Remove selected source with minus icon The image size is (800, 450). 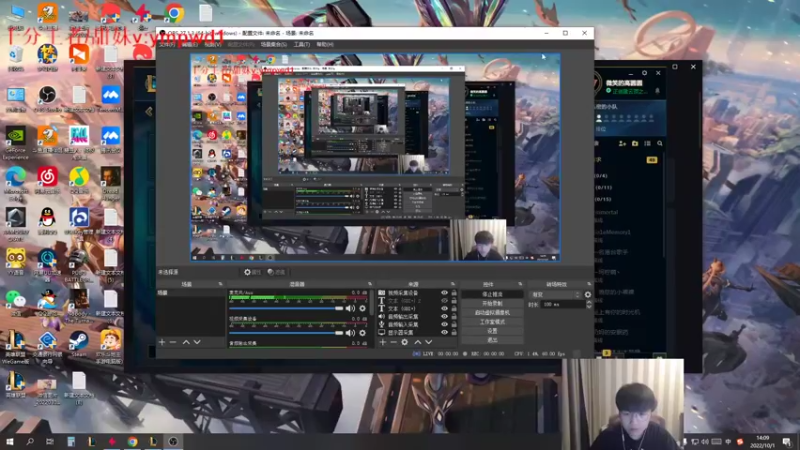(393, 342)
